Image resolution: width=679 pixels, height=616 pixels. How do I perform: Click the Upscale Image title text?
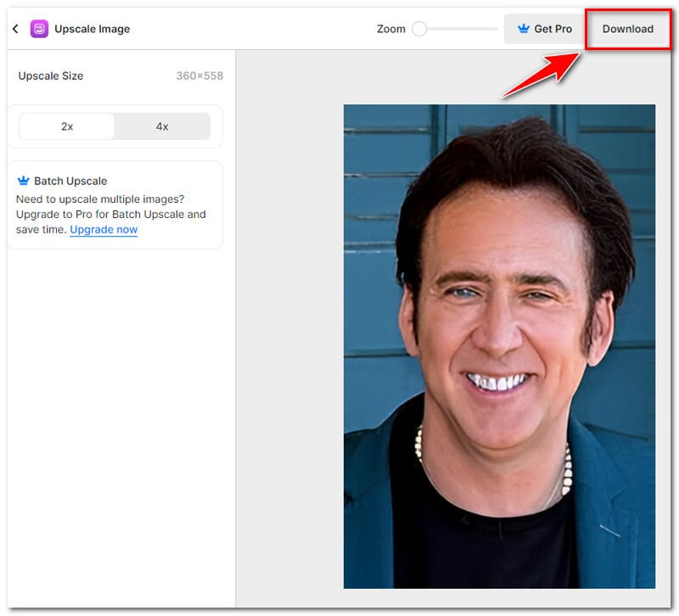[x=93, y=29]
